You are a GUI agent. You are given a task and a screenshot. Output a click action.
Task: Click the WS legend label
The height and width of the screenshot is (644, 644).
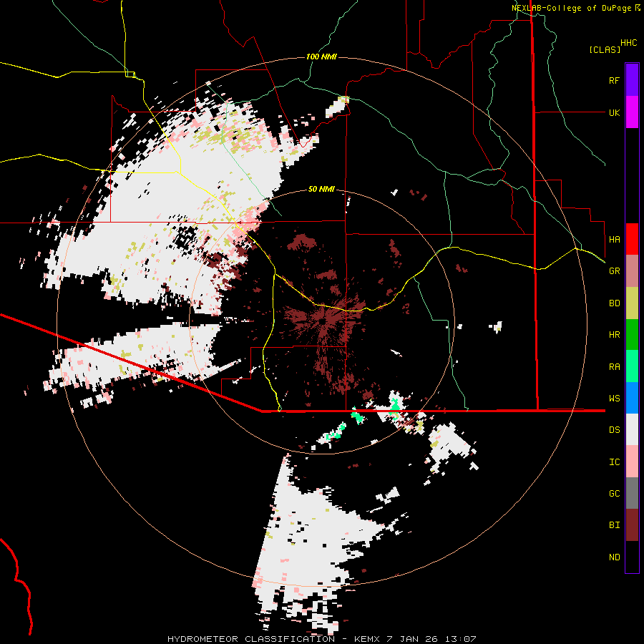[x=614, y=398]
